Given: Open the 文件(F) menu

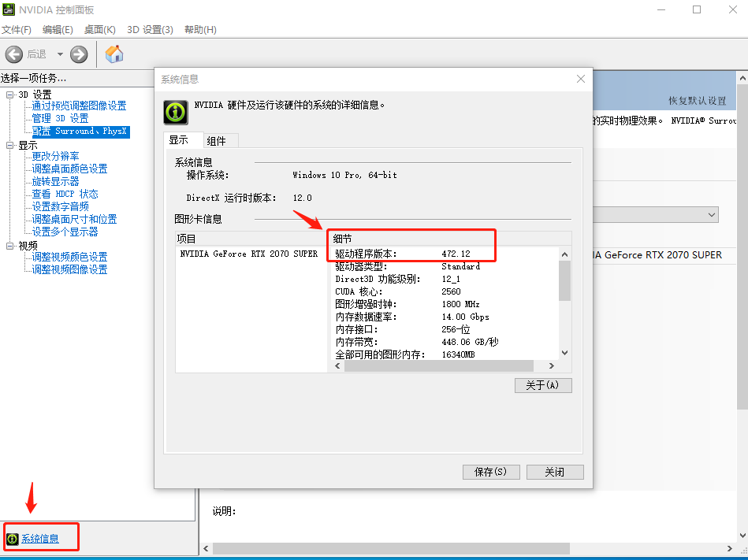Looking at the screenshot, I should (17, 30).
